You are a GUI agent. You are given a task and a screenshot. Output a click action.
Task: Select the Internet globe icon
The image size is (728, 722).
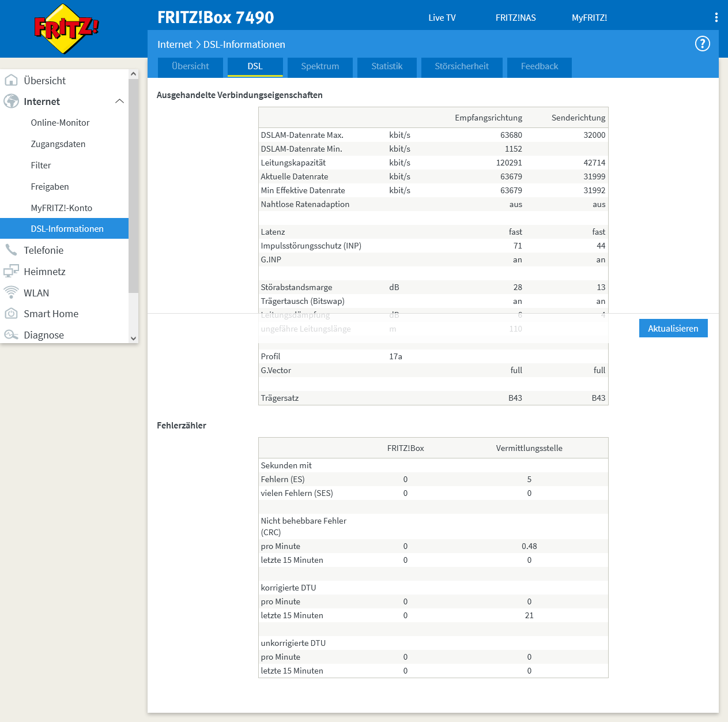(12, 101)
